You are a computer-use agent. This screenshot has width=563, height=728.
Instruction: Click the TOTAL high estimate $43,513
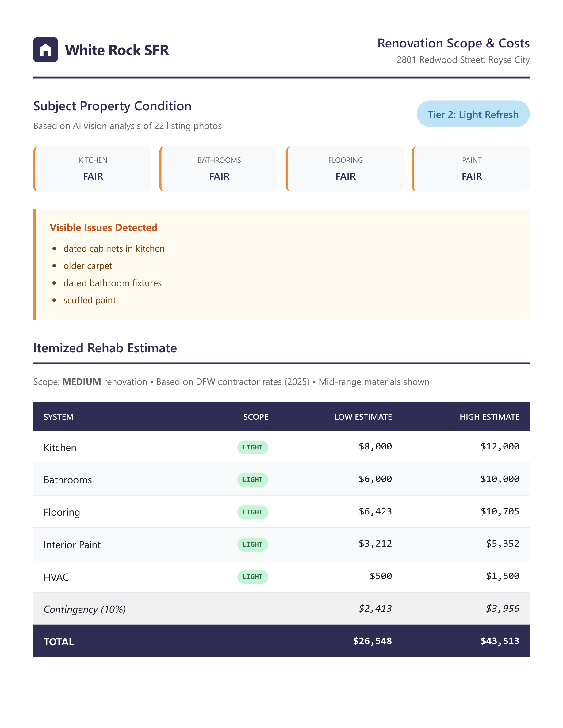499,641
